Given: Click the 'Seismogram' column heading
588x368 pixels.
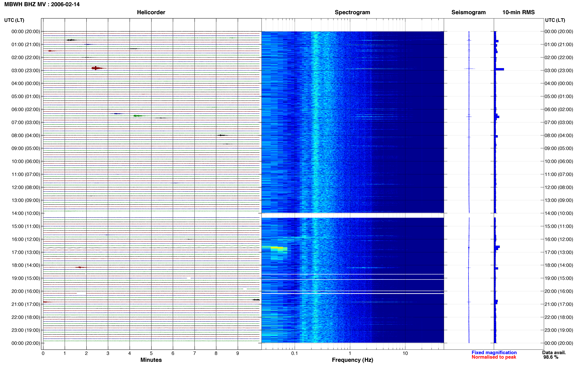Looking at the screenshot, I should tap(468, 12).
